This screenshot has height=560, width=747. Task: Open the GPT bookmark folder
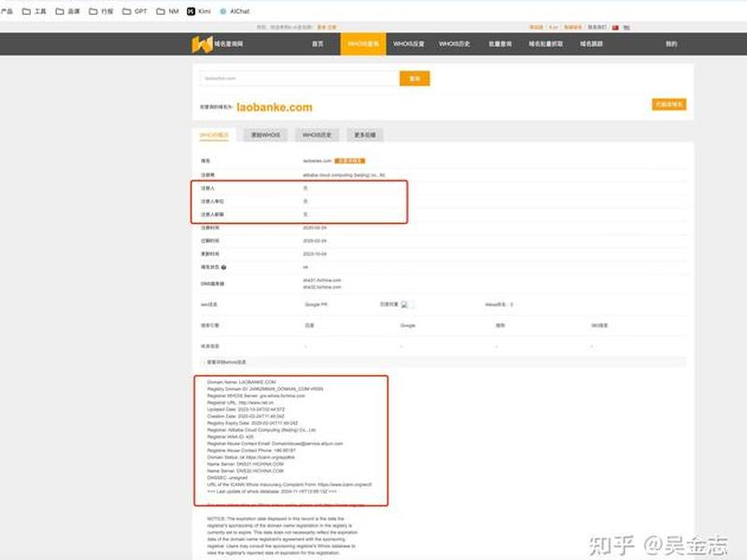coord(134,11)
